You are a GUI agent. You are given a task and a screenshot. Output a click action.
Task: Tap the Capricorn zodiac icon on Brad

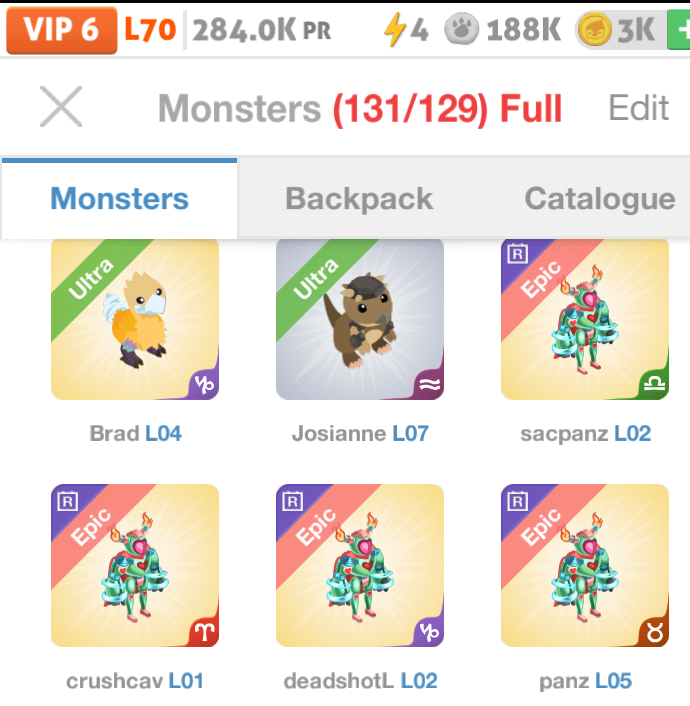coord(204,385)
